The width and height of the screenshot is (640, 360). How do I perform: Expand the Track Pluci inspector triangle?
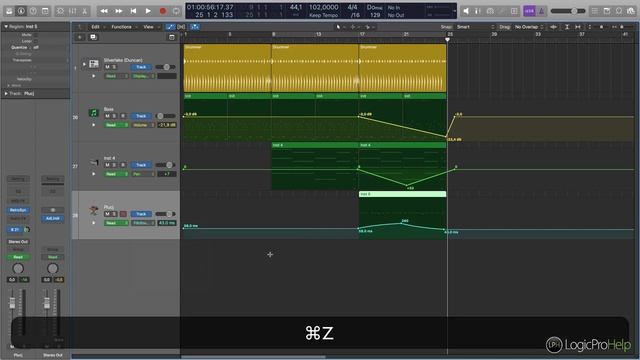tap(6, 93)
